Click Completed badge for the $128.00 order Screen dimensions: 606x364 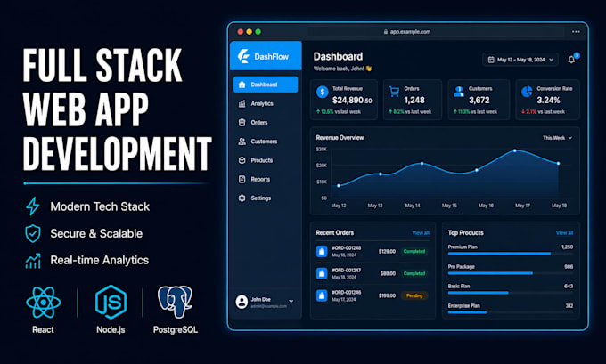pyautogui.click(x=414, y=251)
